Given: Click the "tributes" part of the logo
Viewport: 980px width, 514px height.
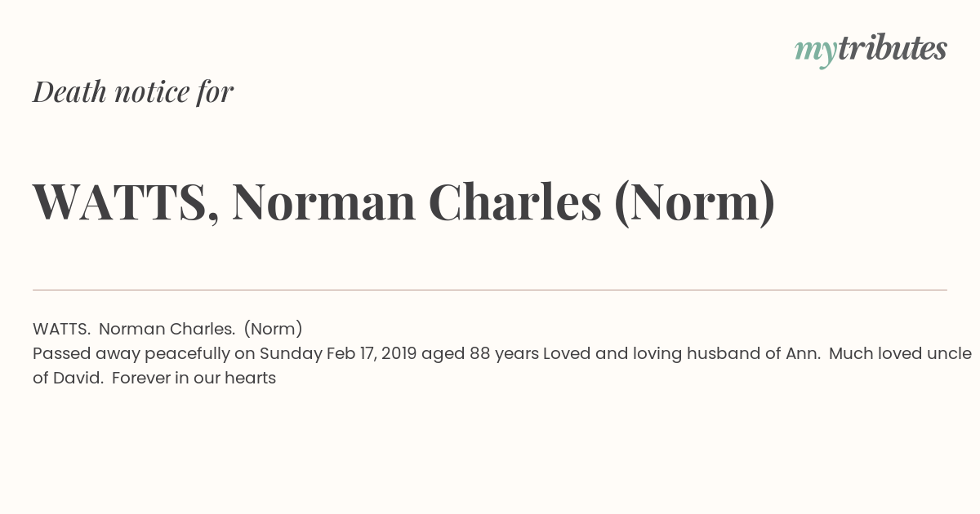Looking at the screenshot, I should point(892,49).
